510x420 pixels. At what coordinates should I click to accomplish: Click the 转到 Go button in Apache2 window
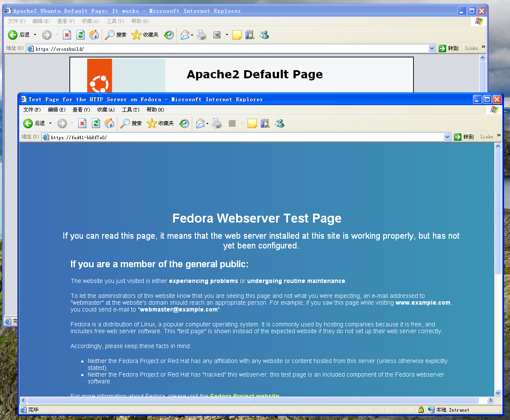pos(449,49)
